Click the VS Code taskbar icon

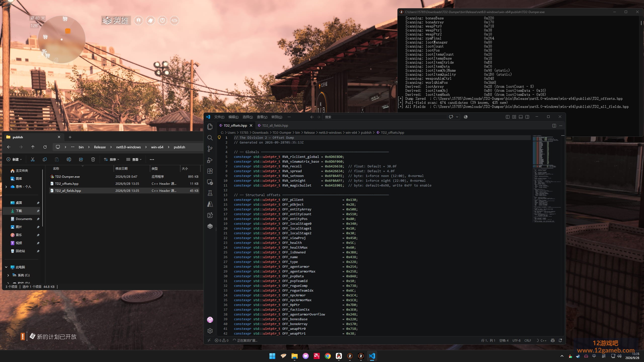(x=372, y=356)
